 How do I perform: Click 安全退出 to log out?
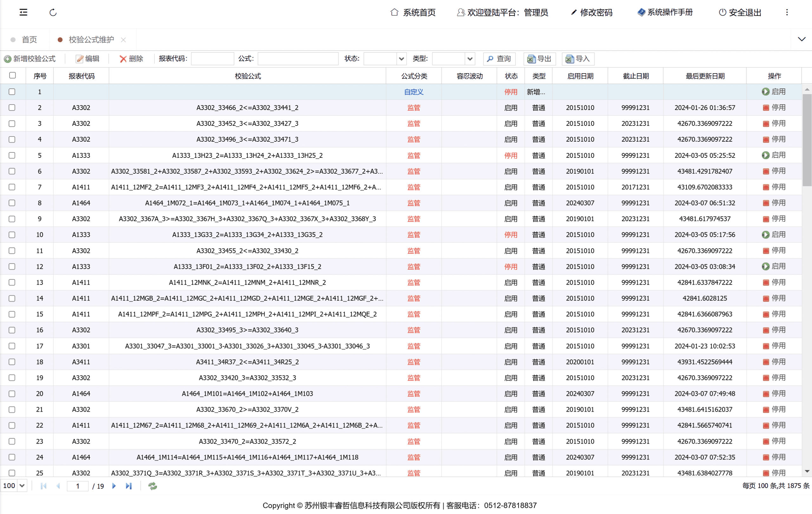tap(740, 12)
